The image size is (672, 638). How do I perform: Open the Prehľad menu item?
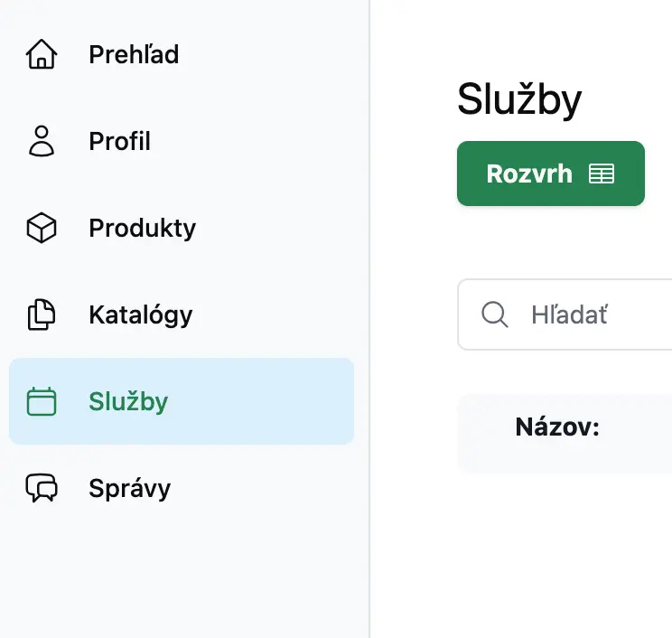[134, 54]
